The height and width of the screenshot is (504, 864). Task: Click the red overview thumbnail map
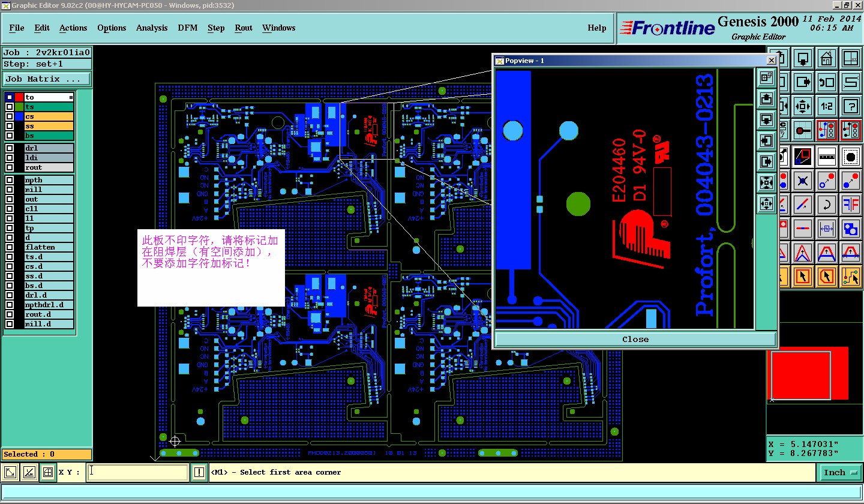(x=809, y=373)
